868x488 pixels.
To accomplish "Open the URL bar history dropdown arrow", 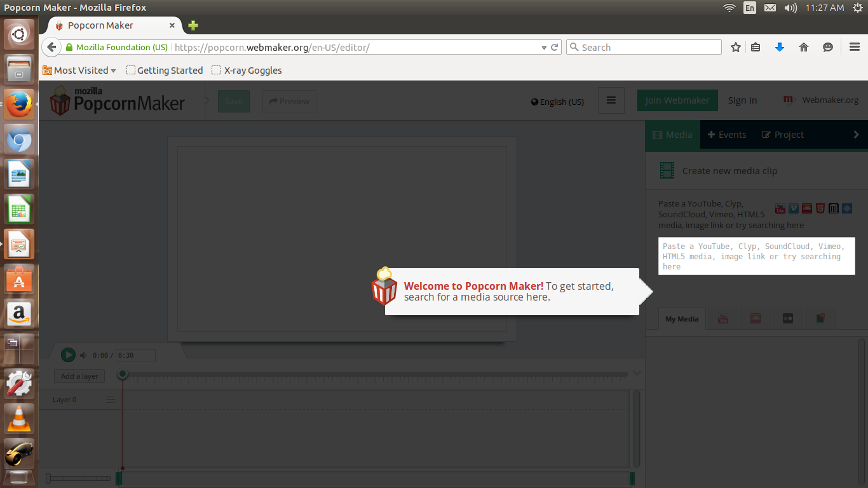I will point(544,48).
